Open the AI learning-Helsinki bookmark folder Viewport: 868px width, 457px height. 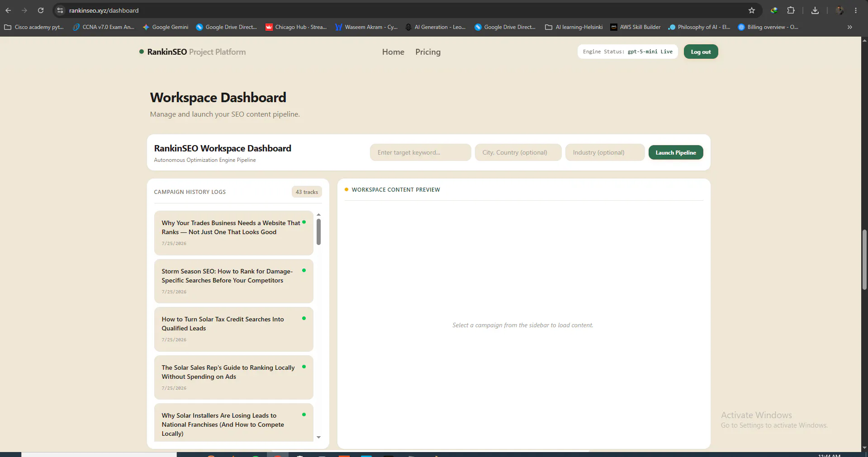pyautogui.click(x=574, y=27)
